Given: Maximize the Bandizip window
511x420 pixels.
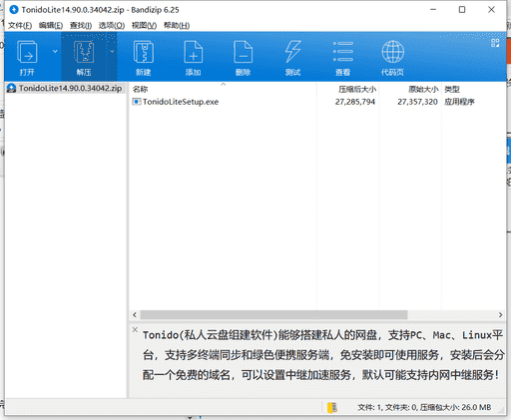Looking at the screenshot, I should pos(462,10).
